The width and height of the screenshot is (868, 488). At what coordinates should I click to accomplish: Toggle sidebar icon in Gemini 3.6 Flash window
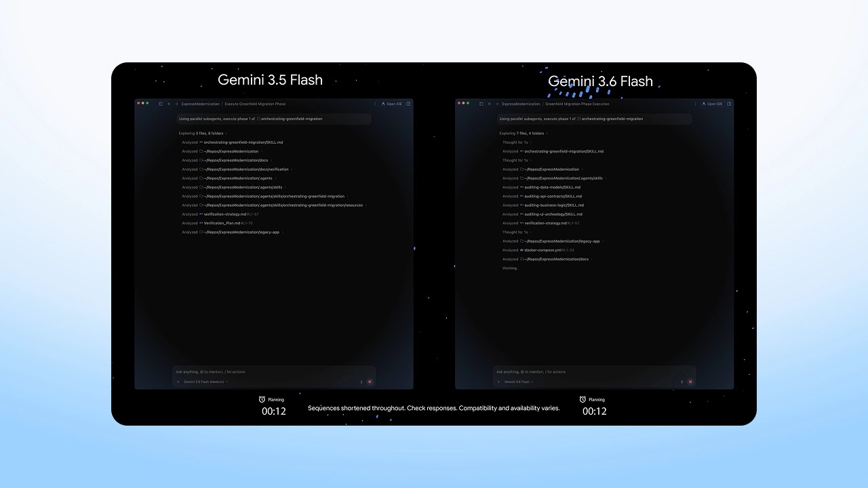[481, 104]
